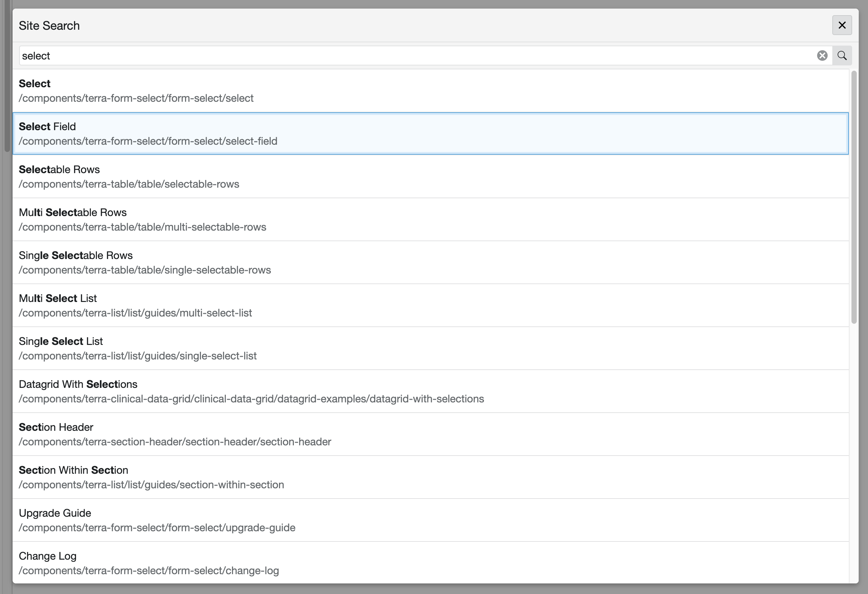This screenshot has width=868, height=594.
Task: Open the Select component result
Action: tap(136, 91)
